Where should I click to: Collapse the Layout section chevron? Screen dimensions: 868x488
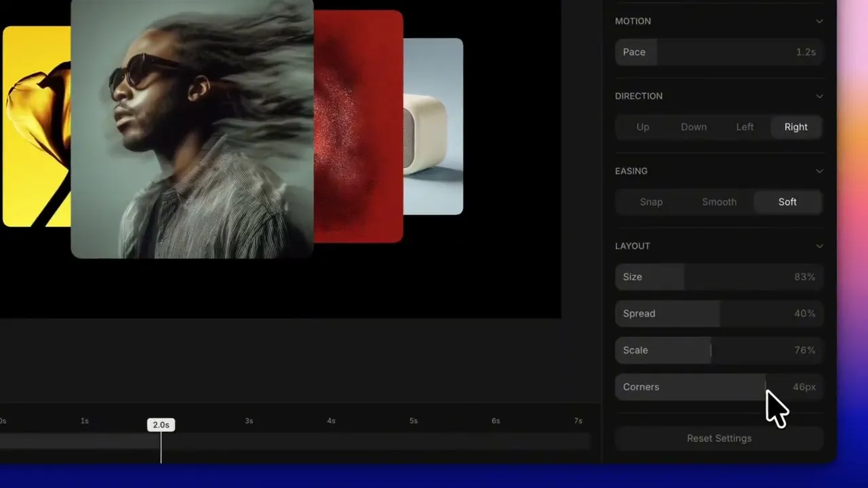pos(819,246)
